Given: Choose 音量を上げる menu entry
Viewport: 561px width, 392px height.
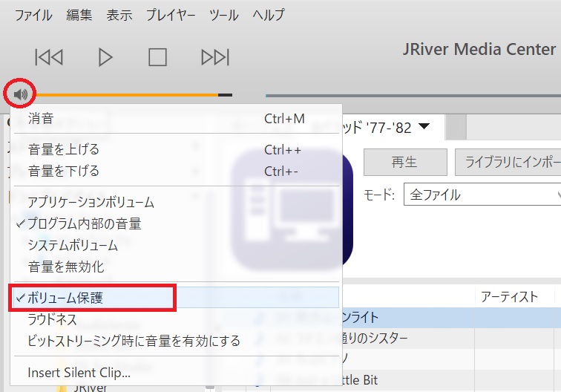Looking at the screenshot, I should pyautogui.click(x=176, y=149).
